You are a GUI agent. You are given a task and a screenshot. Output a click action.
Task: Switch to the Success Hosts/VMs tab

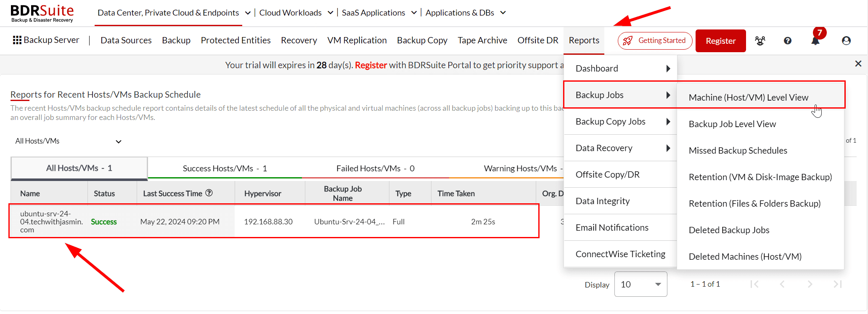(x=225, y=168)
